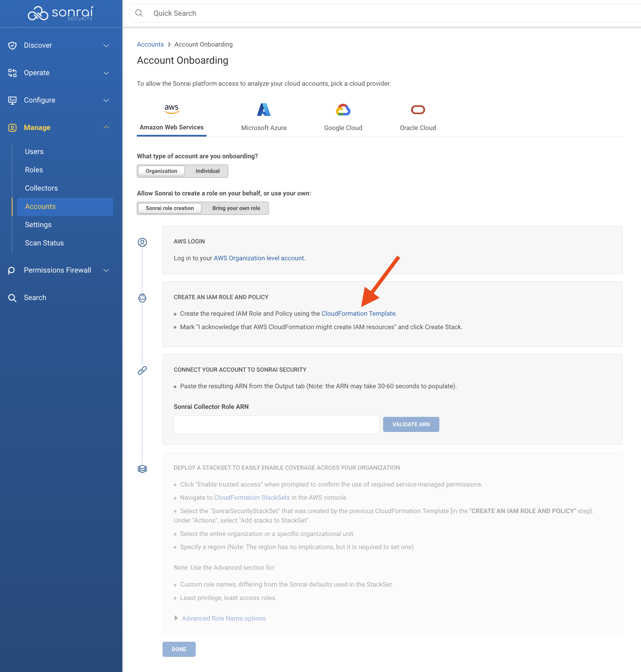Open the Roles page
The image size is (641, 672).
pos(34,170)
